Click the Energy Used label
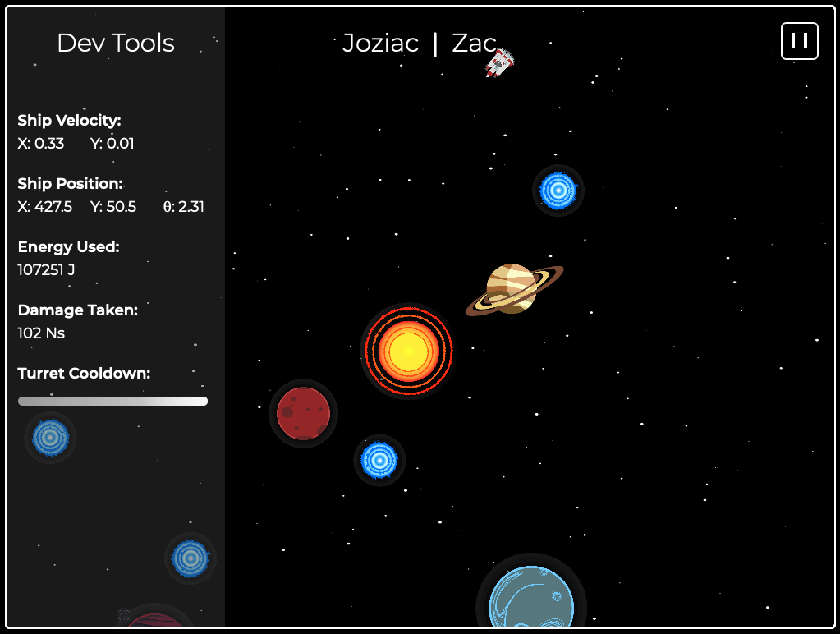 coord(69,246)
